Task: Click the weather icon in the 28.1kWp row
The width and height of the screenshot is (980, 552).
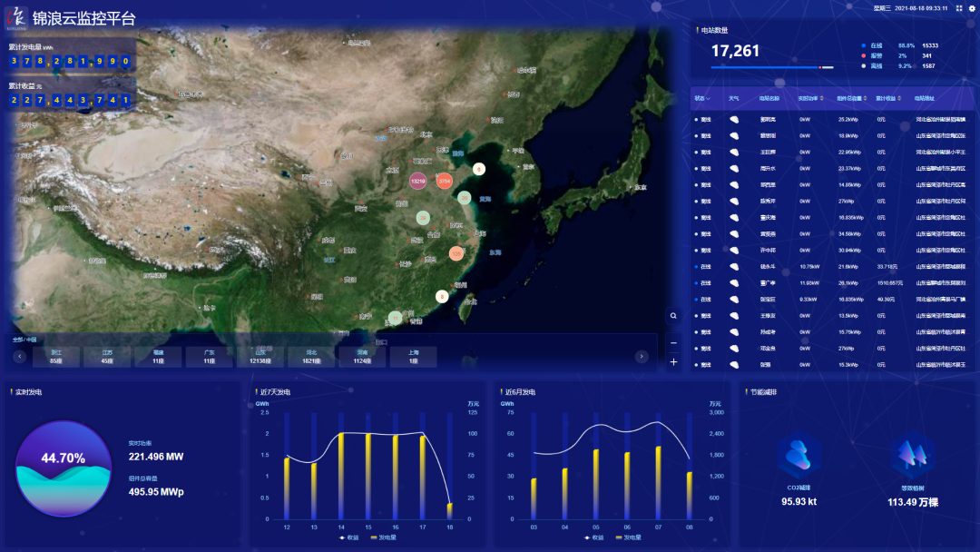Action: tap(734, 283)
